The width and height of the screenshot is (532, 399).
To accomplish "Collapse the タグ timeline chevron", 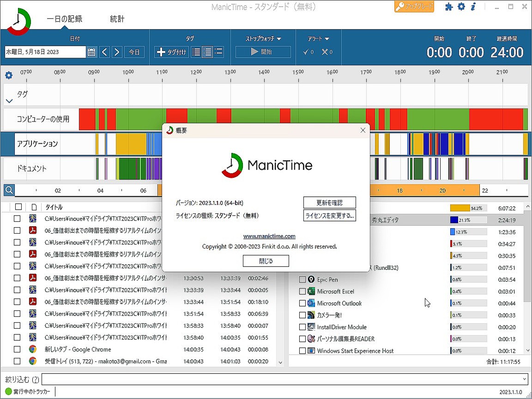I will (x=9, y=101).
